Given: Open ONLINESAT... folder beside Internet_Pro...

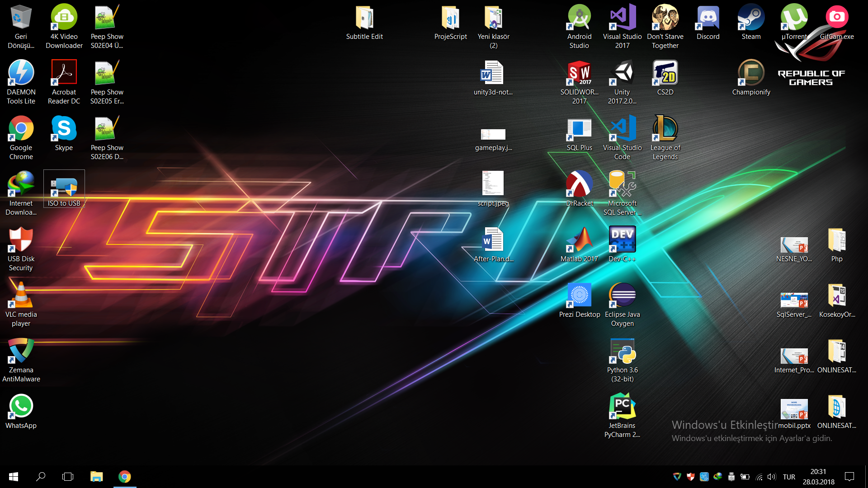Looking at the screenshot, I should (837, 356).
